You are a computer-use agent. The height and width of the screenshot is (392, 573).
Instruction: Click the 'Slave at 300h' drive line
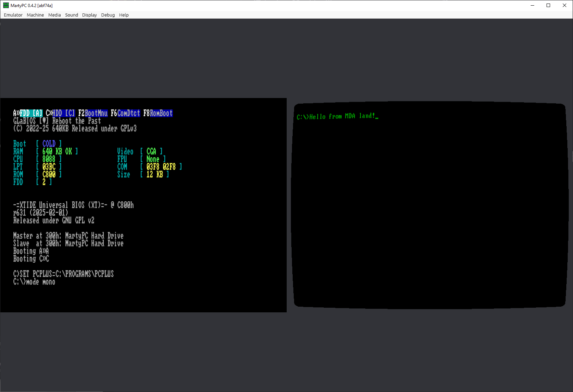tap(68, 243)
